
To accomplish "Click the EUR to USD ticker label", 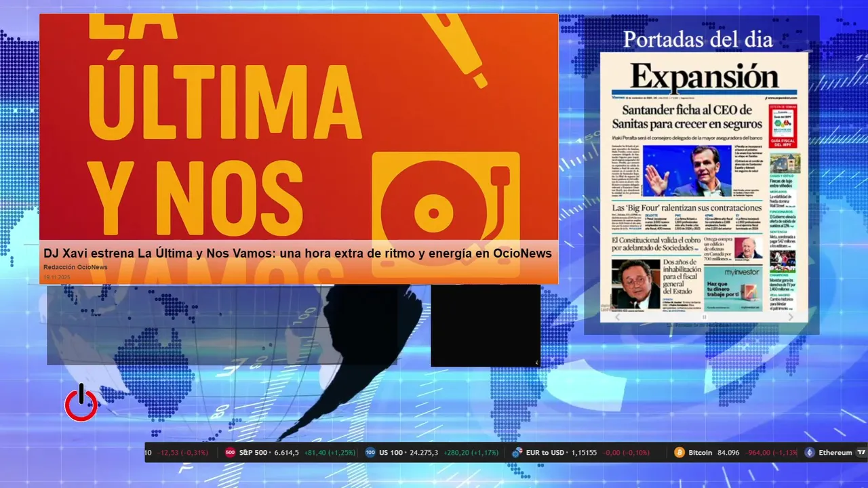I will [545, 452].
